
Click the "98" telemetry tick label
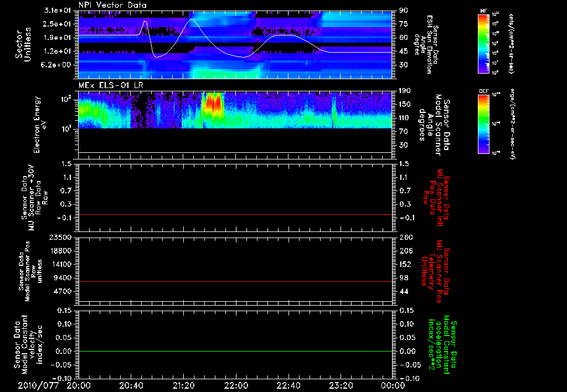(x=404, y=278)
